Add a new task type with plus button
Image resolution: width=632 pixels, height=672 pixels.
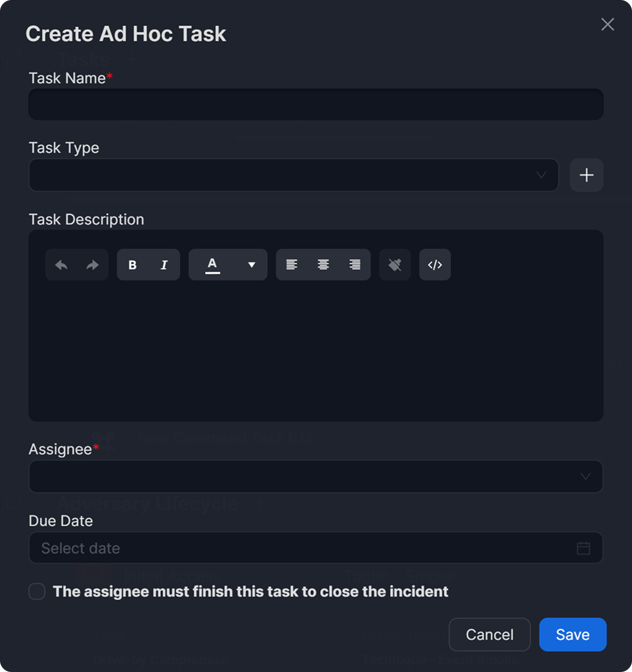pyautogui.click(x=587, y=175)
